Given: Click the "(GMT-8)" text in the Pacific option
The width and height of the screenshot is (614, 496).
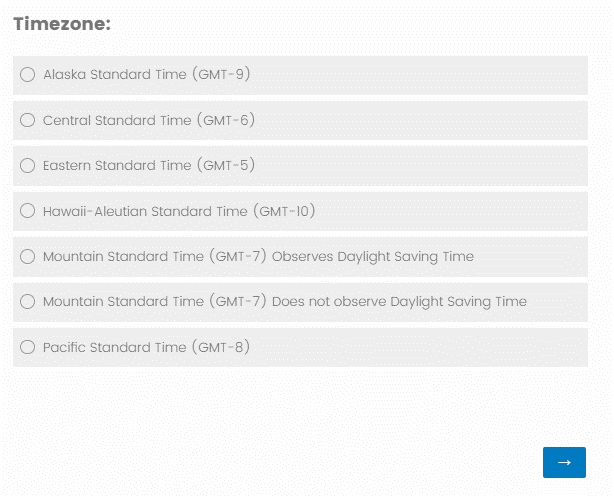Looking at the screenshot, I should coord(220,348).
